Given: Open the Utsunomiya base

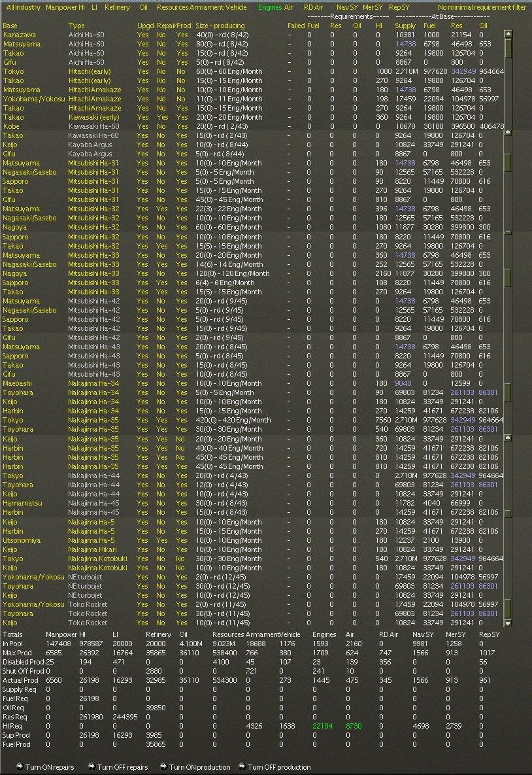Looking at the screenshot, I should [22, 540].
